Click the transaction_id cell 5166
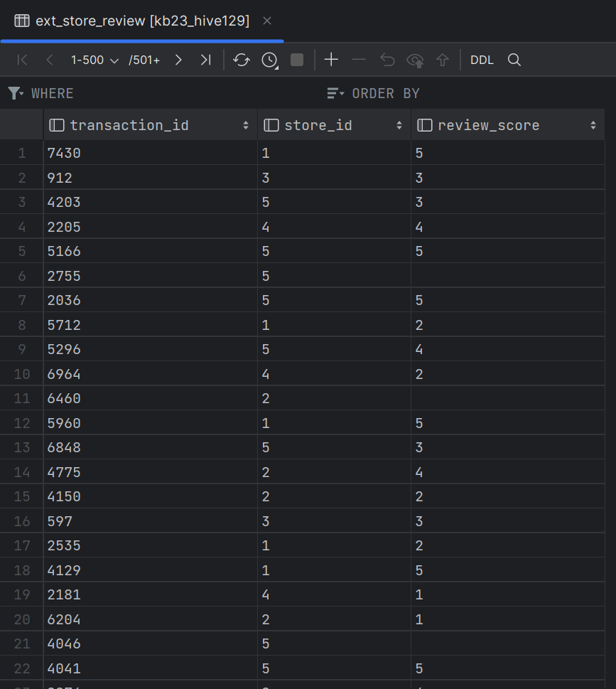 pyautogui.click(x=150, y=251)
